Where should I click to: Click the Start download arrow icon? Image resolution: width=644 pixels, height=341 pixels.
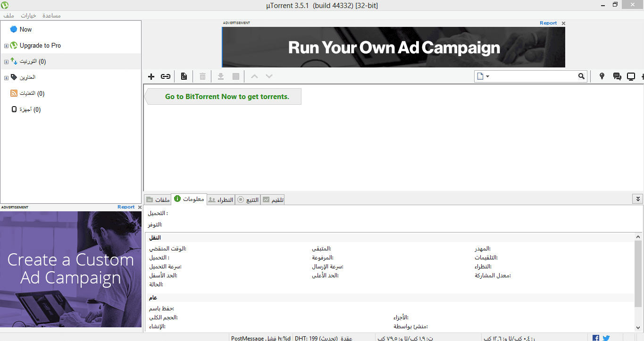(220, 76)
